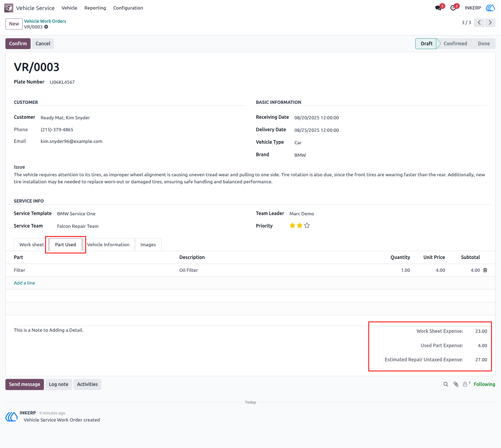Switch to the Vehicle Information tab
The height and width of the screenshot is (448, 501).
pyautogui.click(x=108, y=245)
